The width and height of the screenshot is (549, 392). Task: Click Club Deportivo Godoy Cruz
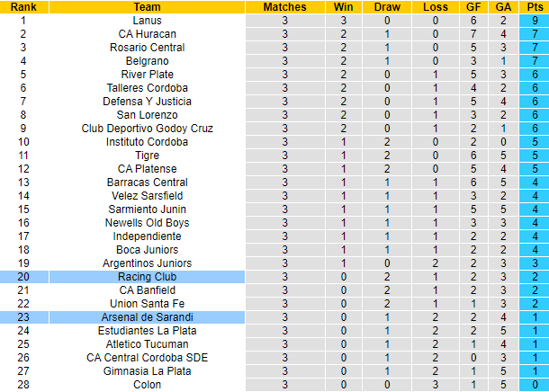point(148,128)
